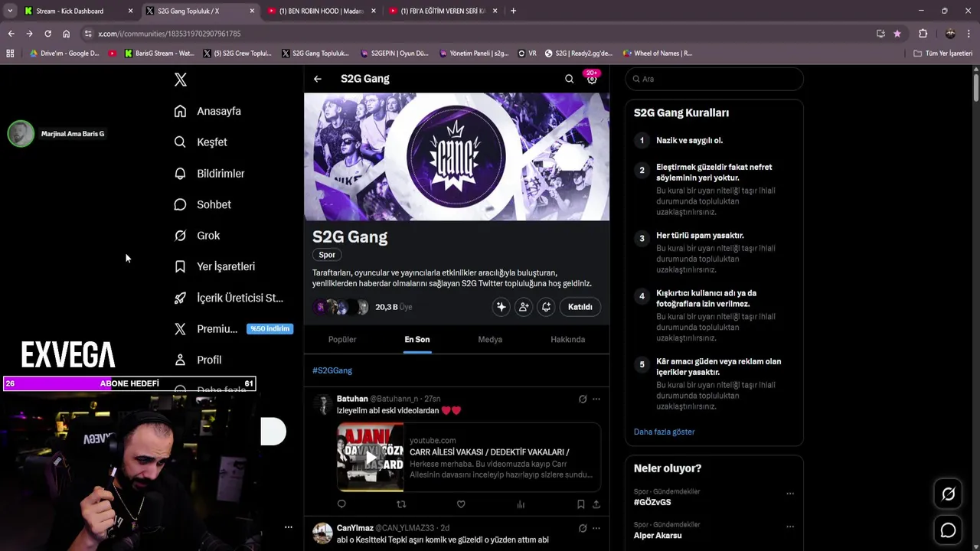This screenshot has width=980, height=551.
Task: Click the address bar URL
Action: tap(169, 34)
